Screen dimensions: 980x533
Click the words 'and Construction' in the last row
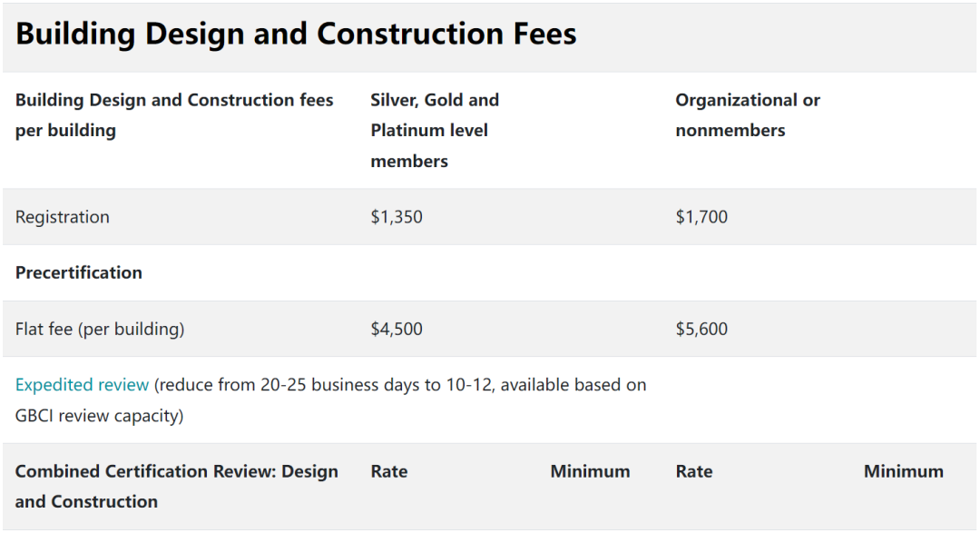point(86,501)
